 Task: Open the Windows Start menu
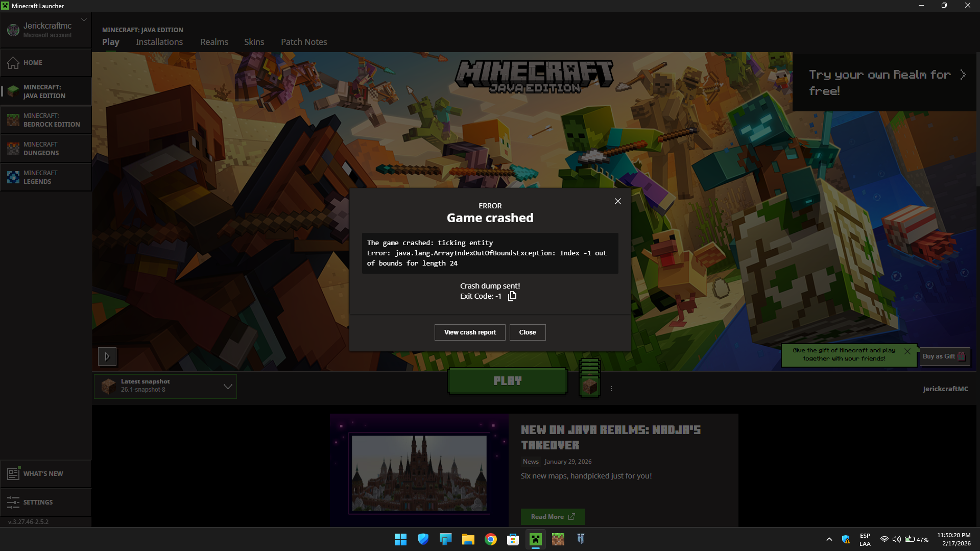[x=400, y=539]
